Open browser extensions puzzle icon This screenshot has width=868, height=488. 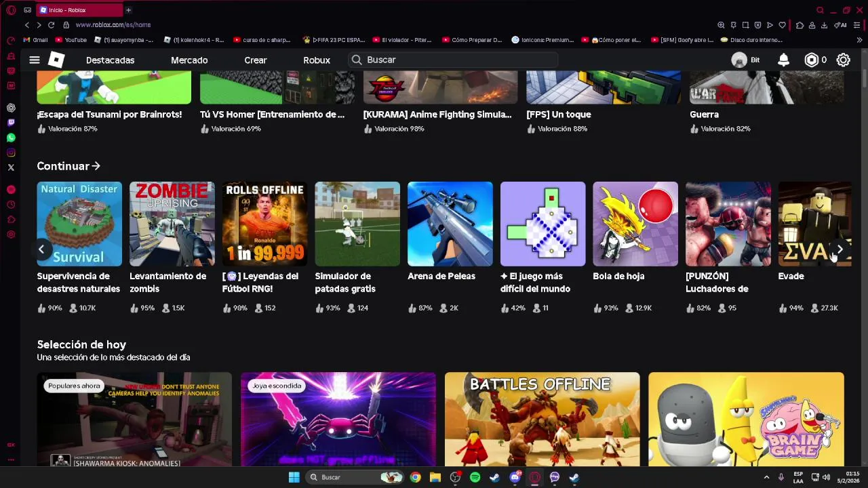coord(800,25)
